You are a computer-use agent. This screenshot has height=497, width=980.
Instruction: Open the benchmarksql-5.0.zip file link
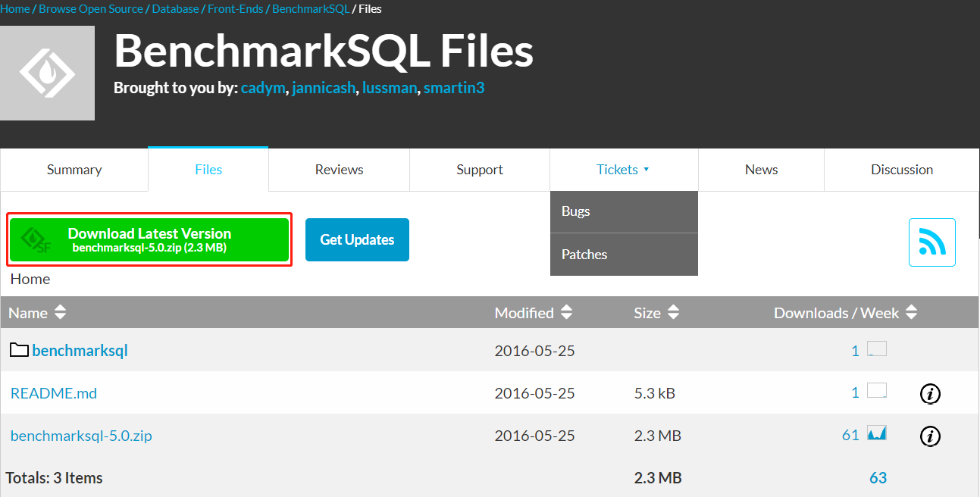(x=81, y=436)
